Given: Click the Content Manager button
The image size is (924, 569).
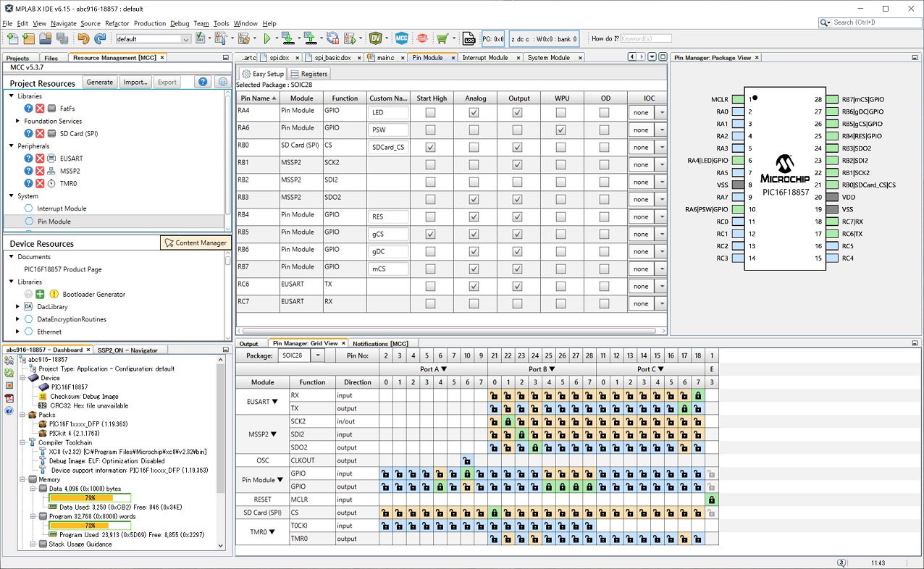Looking at the screenshot, I should pos(196,243).
